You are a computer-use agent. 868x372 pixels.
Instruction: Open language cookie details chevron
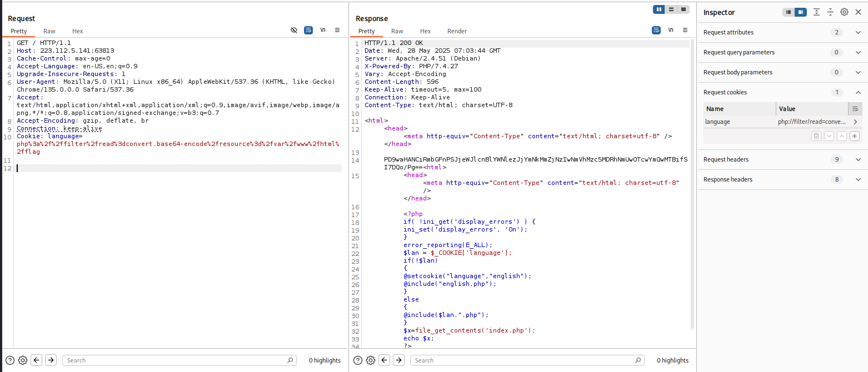tap(855, 122)
